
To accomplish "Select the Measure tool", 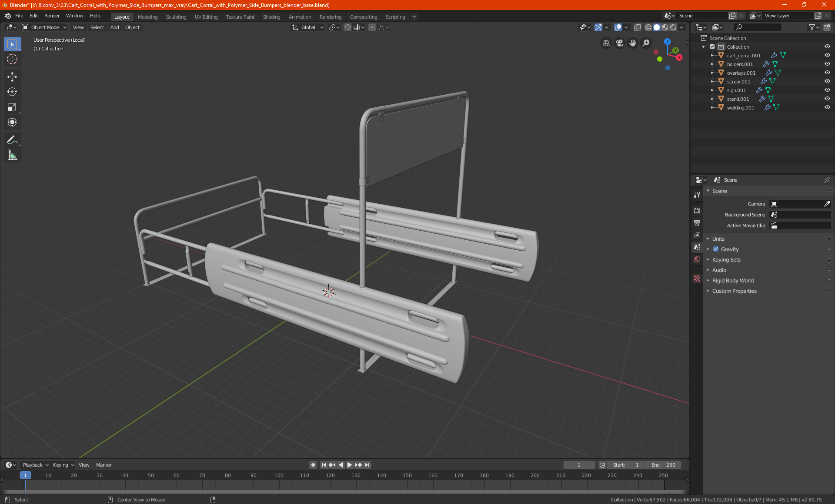I will [x=12, y=155].
